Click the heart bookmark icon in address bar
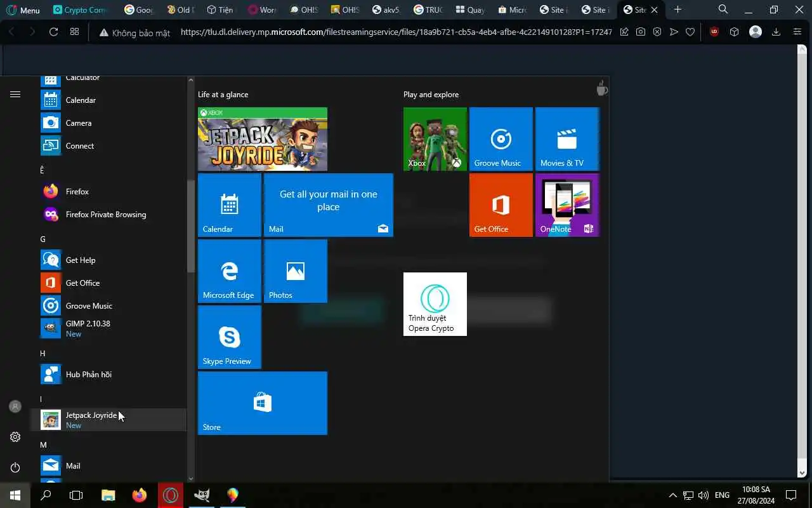The height and width of the screenshot is (508, 812). coord(690,32)
